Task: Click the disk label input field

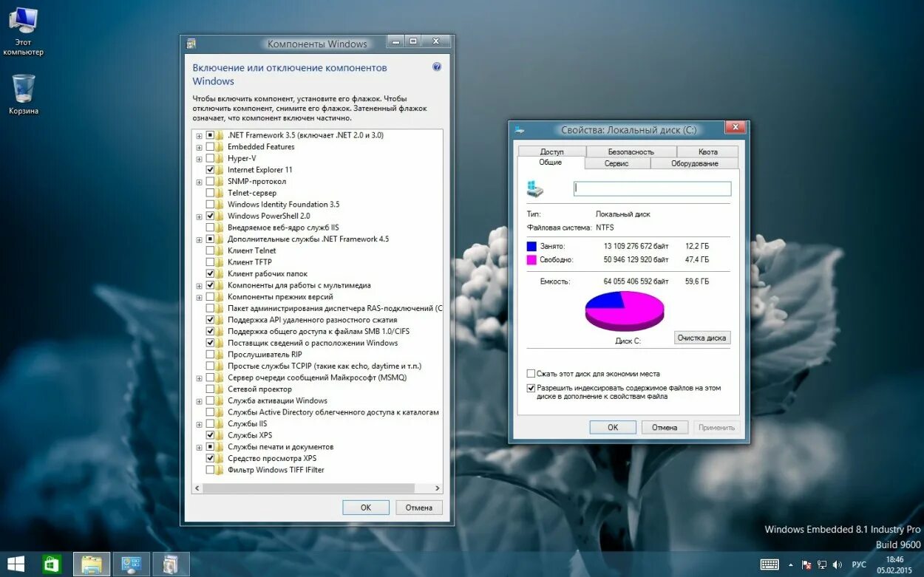Action: tap(653, 188)
